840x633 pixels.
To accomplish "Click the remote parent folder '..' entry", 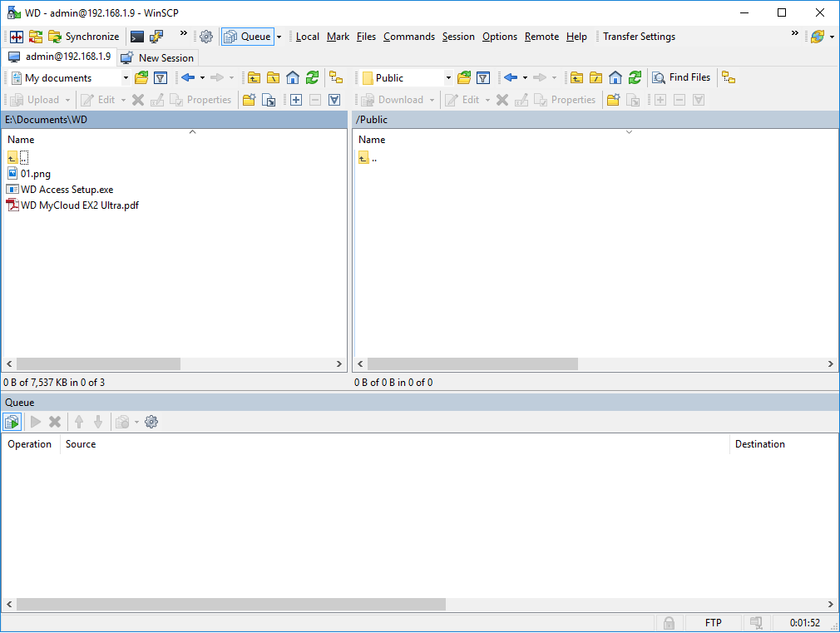I will tap(368, 158).
